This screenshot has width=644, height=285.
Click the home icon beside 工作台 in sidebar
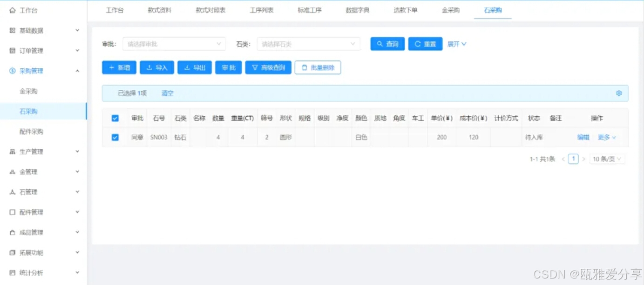click(x=13, y=10)
